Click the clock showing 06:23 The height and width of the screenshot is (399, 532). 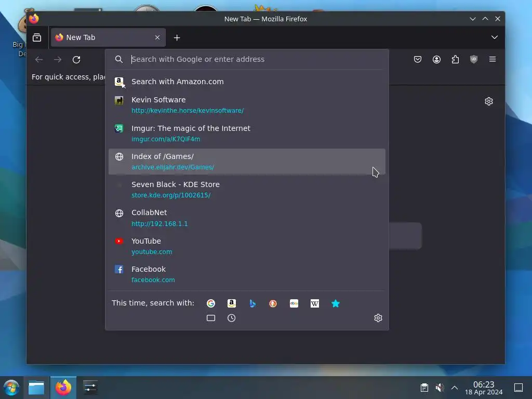484,388
